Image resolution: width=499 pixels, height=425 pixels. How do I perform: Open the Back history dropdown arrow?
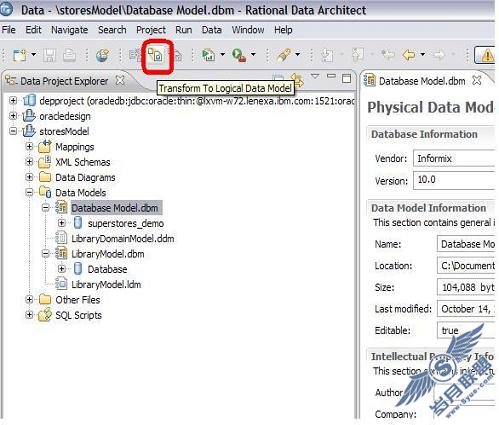pos(423,54)
